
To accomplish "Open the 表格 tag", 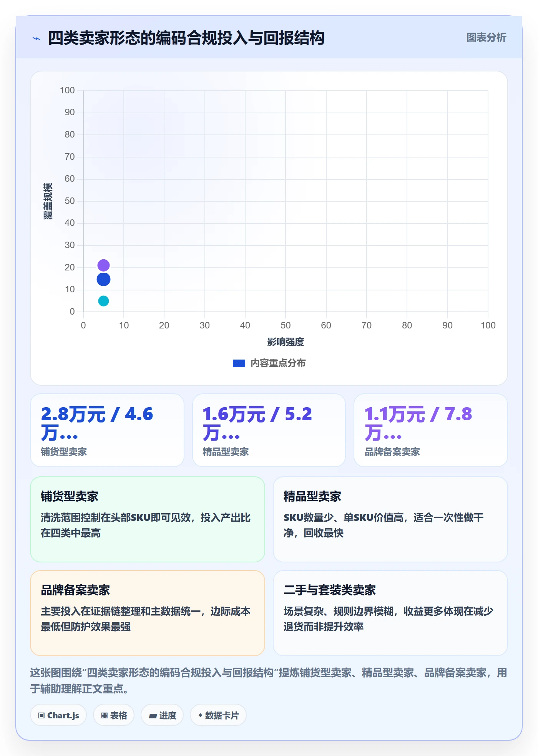I will [114, 715].
